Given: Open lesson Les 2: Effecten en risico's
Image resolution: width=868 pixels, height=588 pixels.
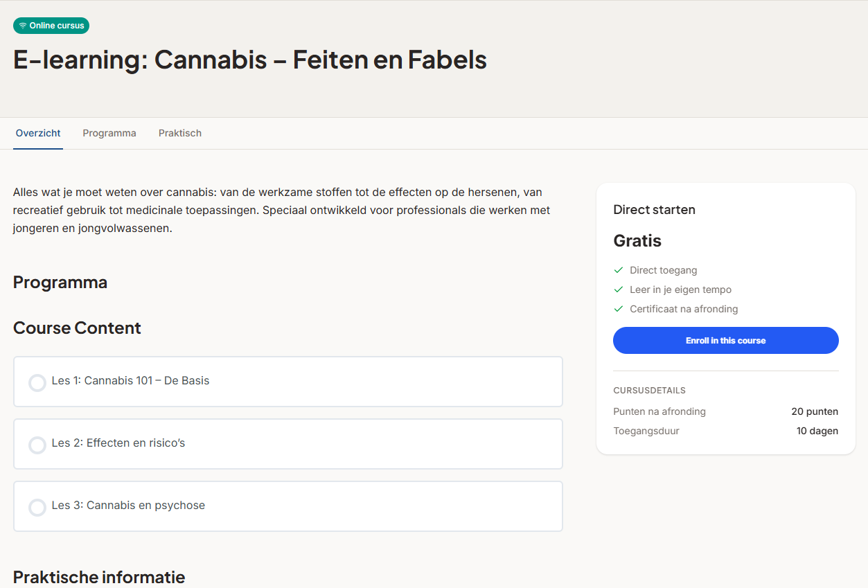Looking at the screenshot, I should [118, 443].
